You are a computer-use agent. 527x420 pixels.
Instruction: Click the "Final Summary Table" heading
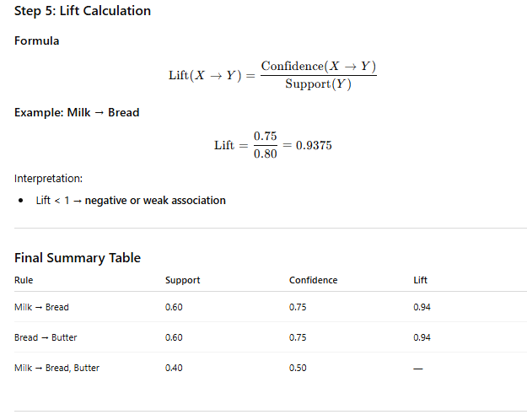78,258
